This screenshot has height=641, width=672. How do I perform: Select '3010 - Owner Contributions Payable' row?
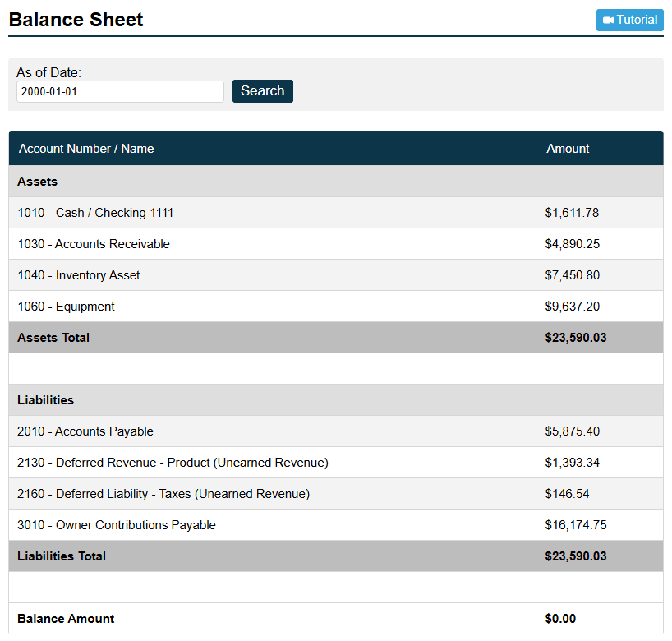[x=336, y=525]
